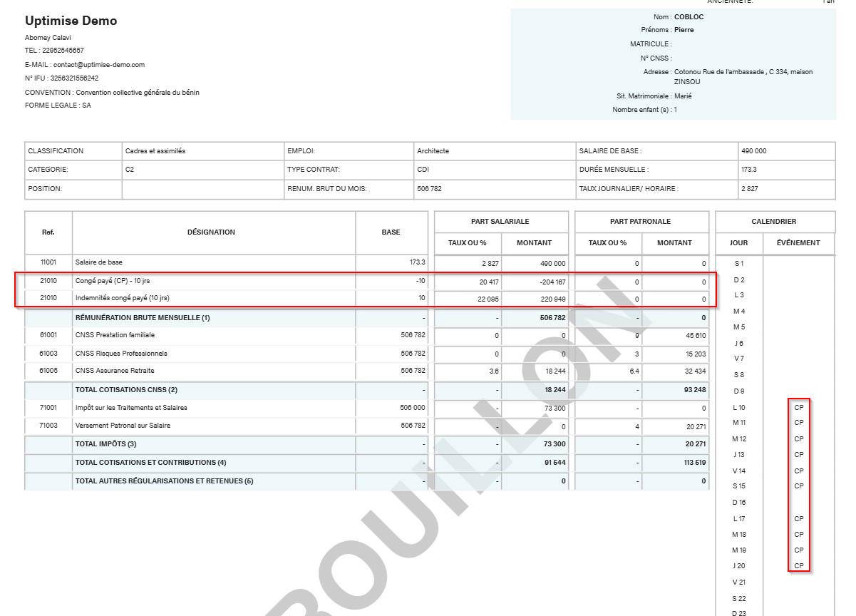
Task: Click the Ref. 11001 cell
Action: (48, 262)
